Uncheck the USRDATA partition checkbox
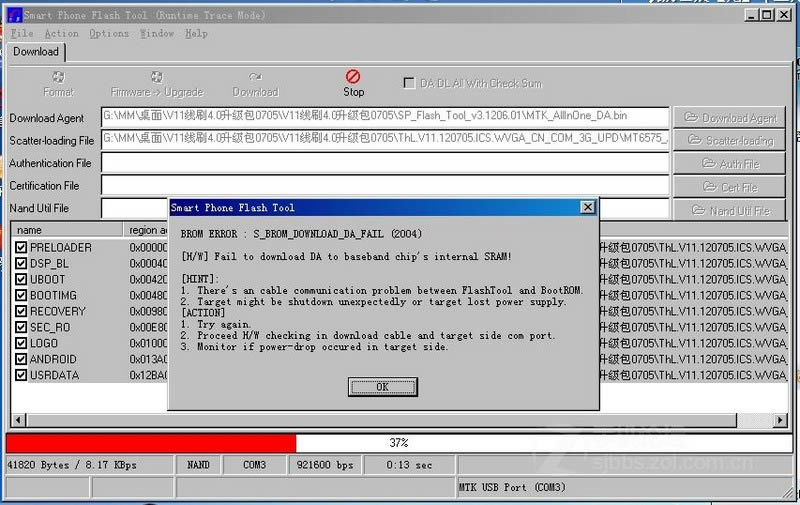 tap(21, 376)
